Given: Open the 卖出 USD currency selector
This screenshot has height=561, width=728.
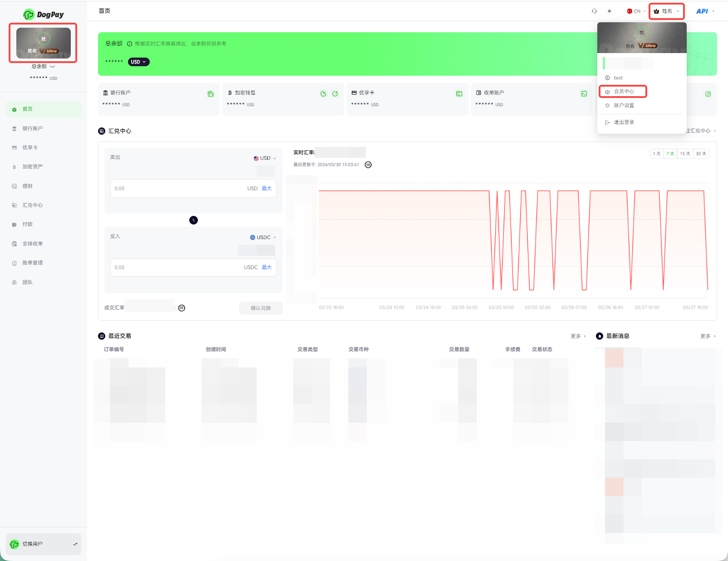Looking at the screenshot, I should 265,158.
